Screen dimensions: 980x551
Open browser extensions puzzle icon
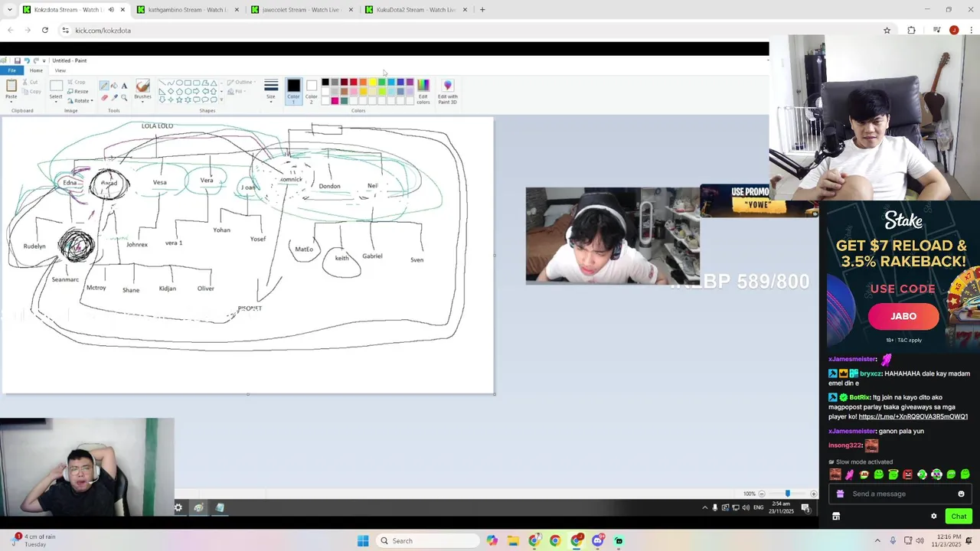click(911, 30)
